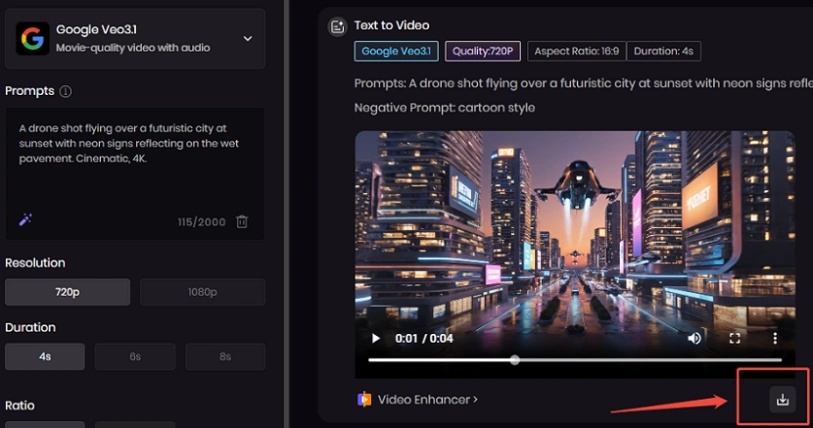Play the generated video
813x428 pixels.
point(375,339)
